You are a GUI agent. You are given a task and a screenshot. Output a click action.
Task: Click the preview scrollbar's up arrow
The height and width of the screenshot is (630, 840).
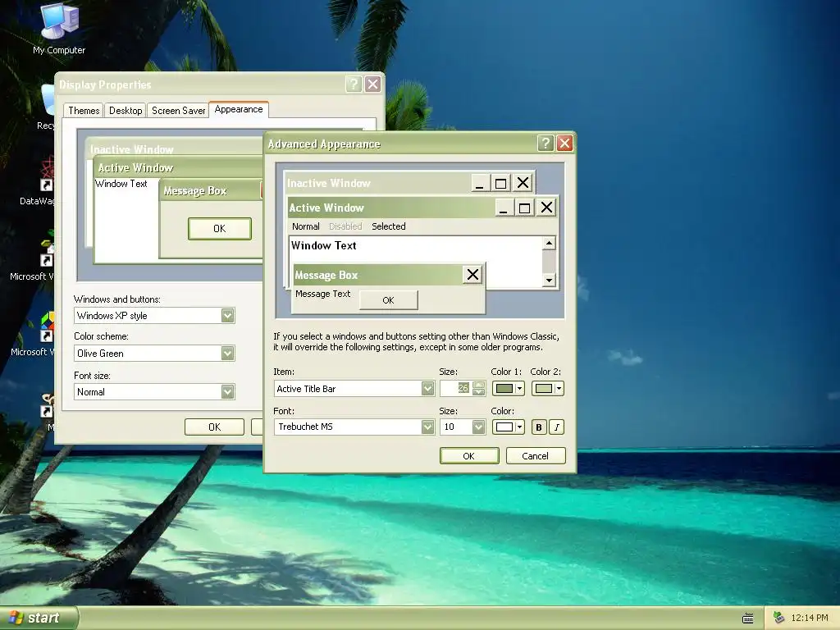[549, 244]
